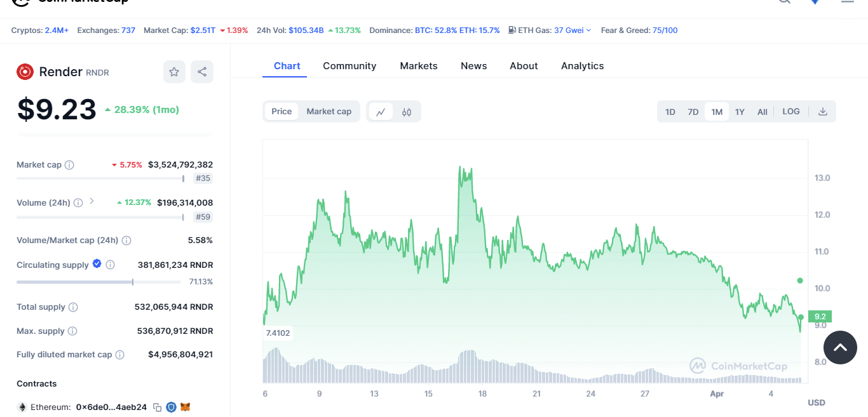Screen dimensions: 868x417
Task: Open Total supply info icon
Action: pos(73,307)
